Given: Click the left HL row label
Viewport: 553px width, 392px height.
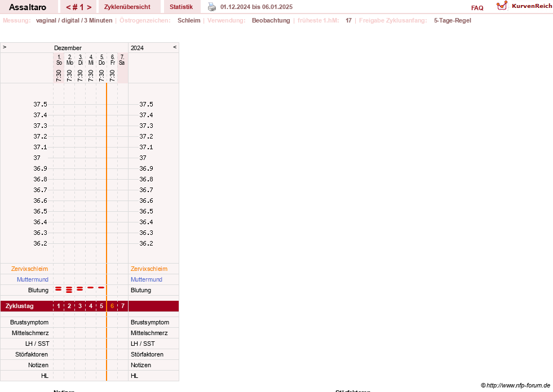Looking at the screenshot, I should pos(45,376).
